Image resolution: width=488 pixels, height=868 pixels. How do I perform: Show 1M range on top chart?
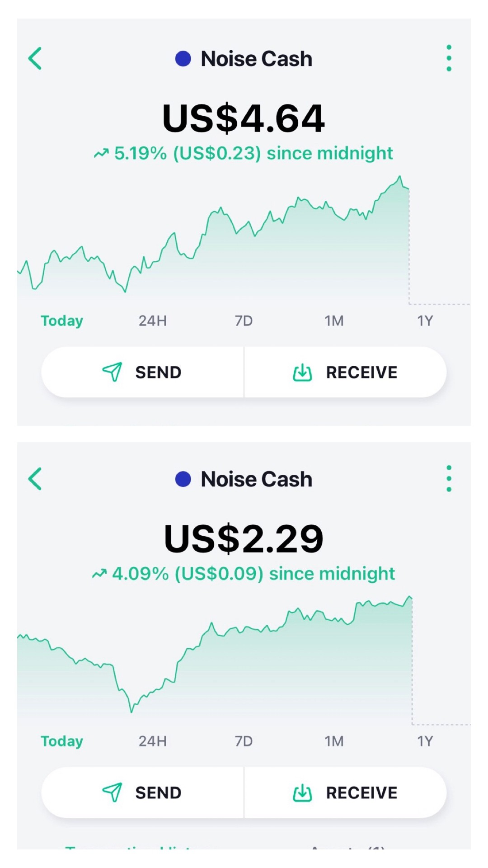click(x=334, y=321)
